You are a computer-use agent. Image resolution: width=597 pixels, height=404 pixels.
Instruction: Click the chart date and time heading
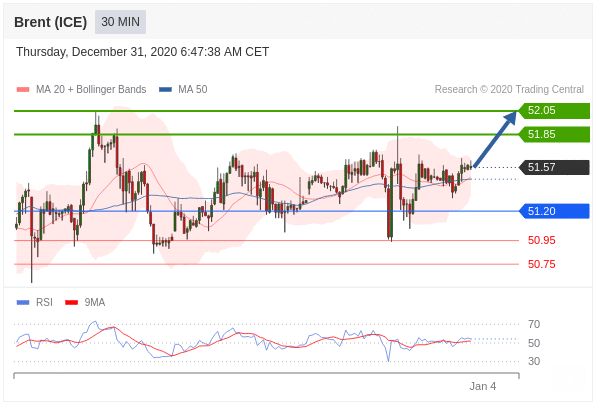coord(142,52)
